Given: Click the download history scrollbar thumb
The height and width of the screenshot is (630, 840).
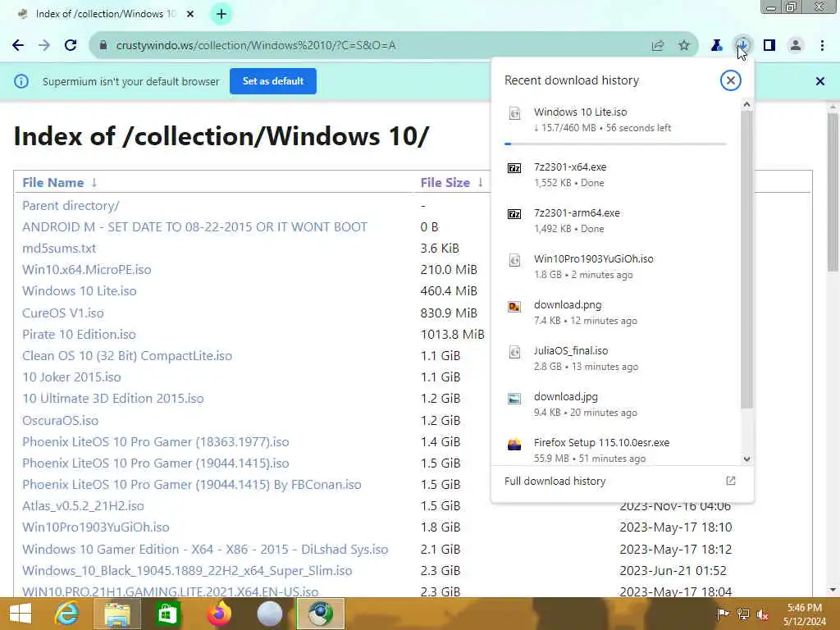Looking at the screenshot, I should [x=746, y=260].
